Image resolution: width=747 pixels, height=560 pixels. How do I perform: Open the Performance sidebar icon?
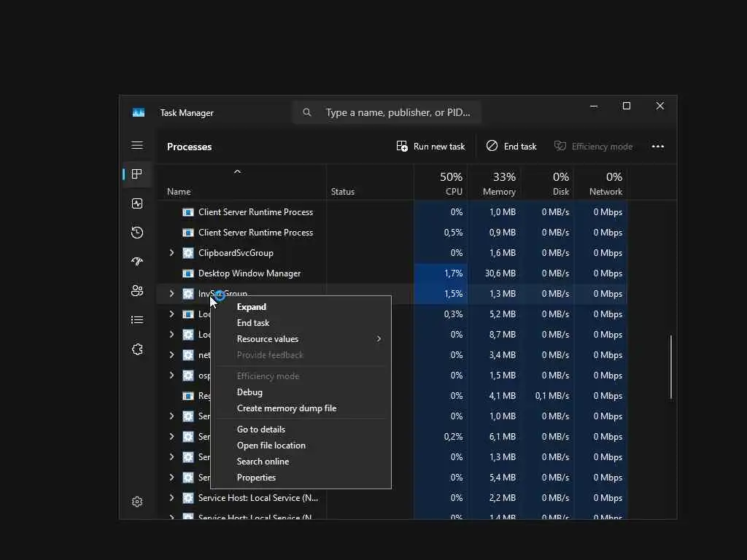coord(137,204)
